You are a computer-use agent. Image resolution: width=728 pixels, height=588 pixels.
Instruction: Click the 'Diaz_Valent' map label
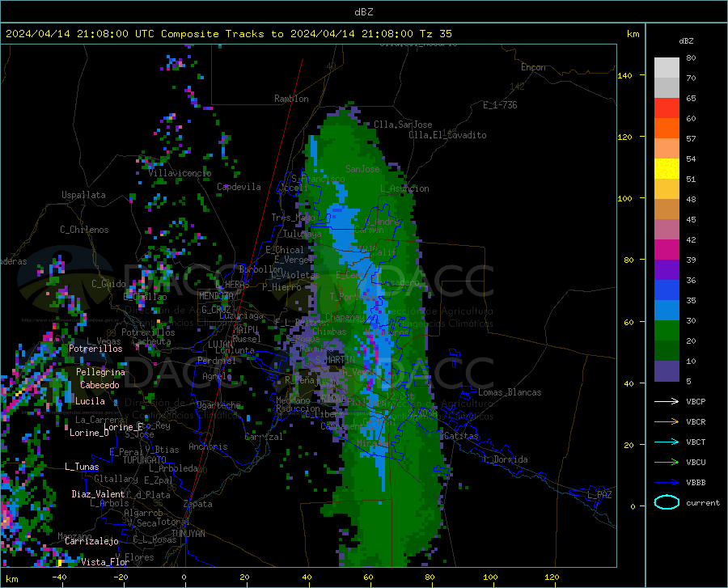click(x=98, y=494)
